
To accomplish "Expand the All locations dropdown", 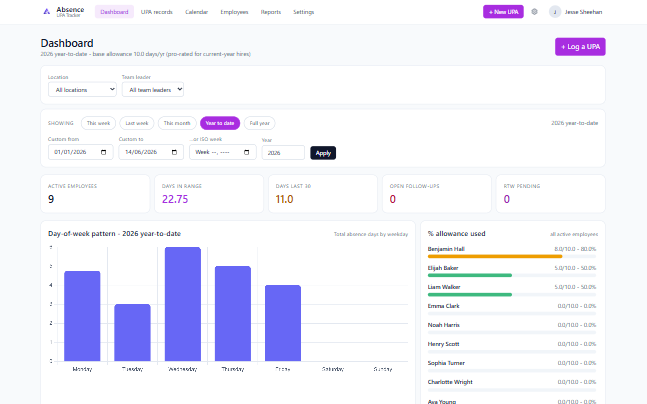I will [82, 90].
